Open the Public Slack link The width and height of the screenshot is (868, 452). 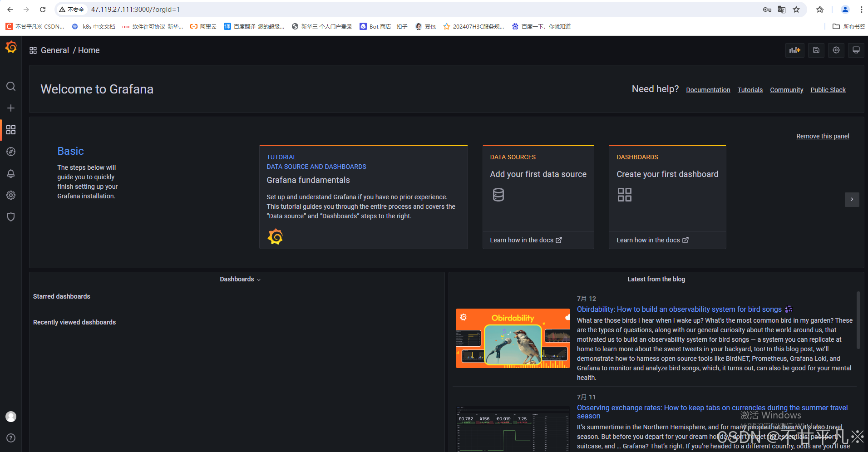(x=828, y=90)
